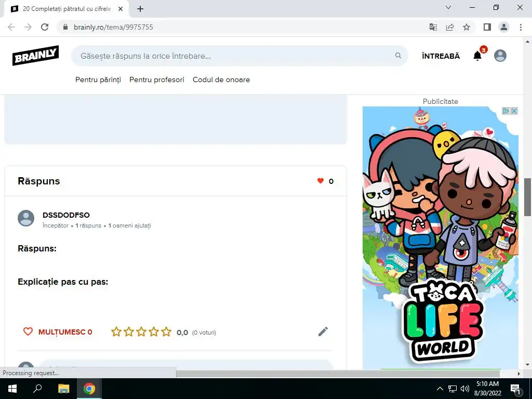This screenshot has width=532, height=399.
Task: Rate the answer three stars
Action: click(141, 332)
